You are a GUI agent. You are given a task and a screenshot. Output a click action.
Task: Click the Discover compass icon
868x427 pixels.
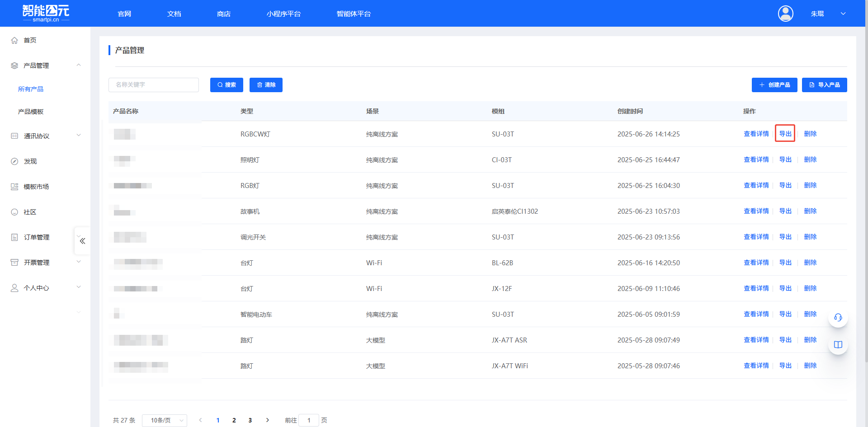point(14,161)
